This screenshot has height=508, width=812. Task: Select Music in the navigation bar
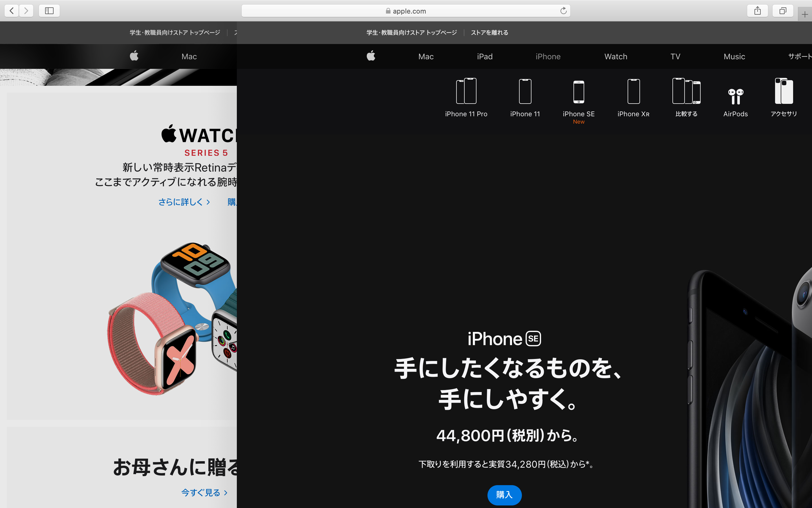pos(734,56)
